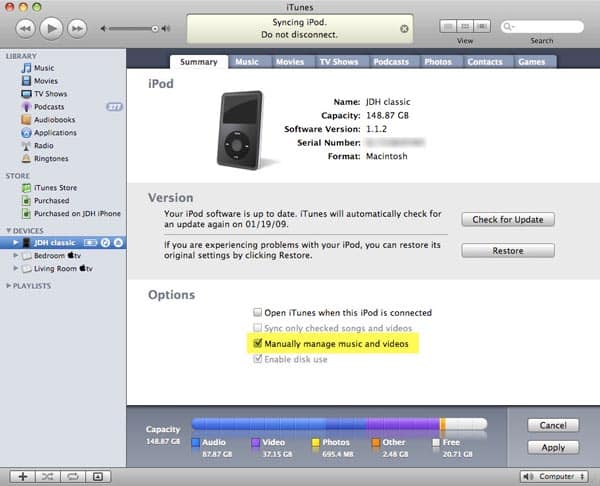Image resolution: width=600 pixels, height=486 pixels.
Task: Enable Open iTunes when this iPod is connected
Action: tap(258, 312)
